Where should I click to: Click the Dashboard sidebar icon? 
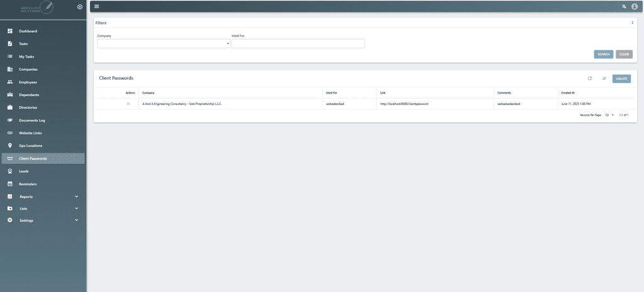click(10, 31)
